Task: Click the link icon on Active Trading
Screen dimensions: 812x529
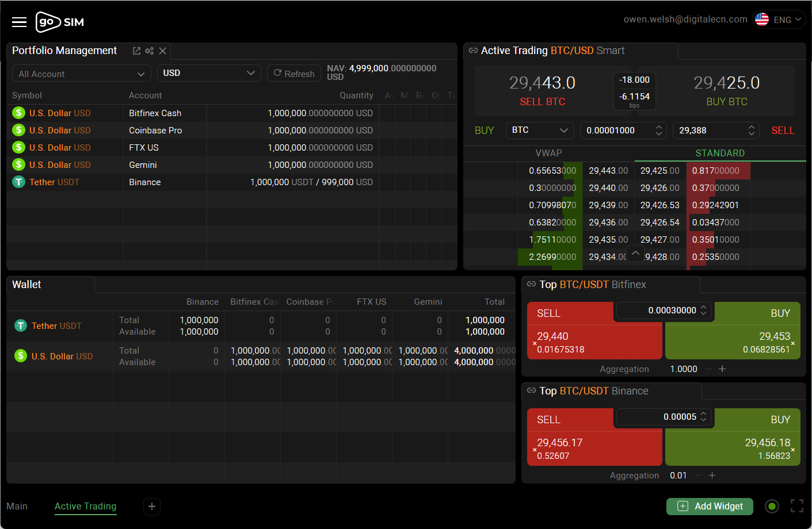Action: point(473,51)
